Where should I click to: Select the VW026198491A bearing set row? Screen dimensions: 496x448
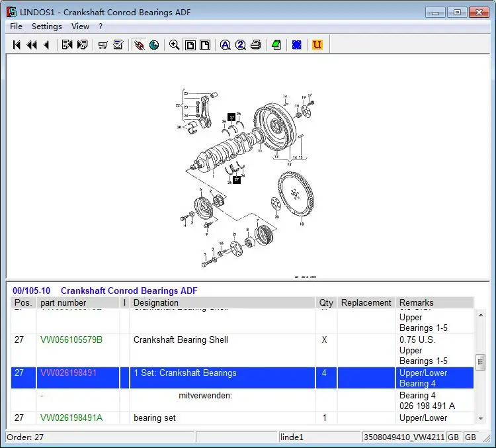pos(71,418)
